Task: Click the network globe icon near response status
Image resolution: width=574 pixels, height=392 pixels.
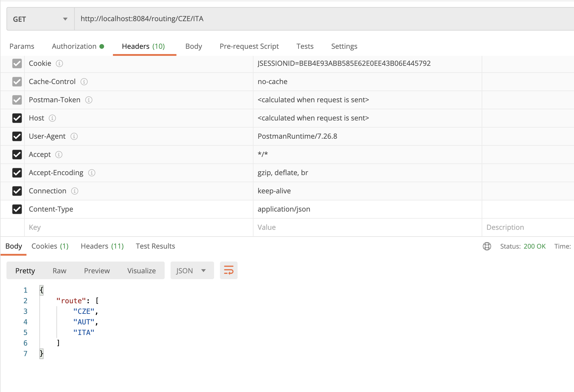Action: click(487, 246)
